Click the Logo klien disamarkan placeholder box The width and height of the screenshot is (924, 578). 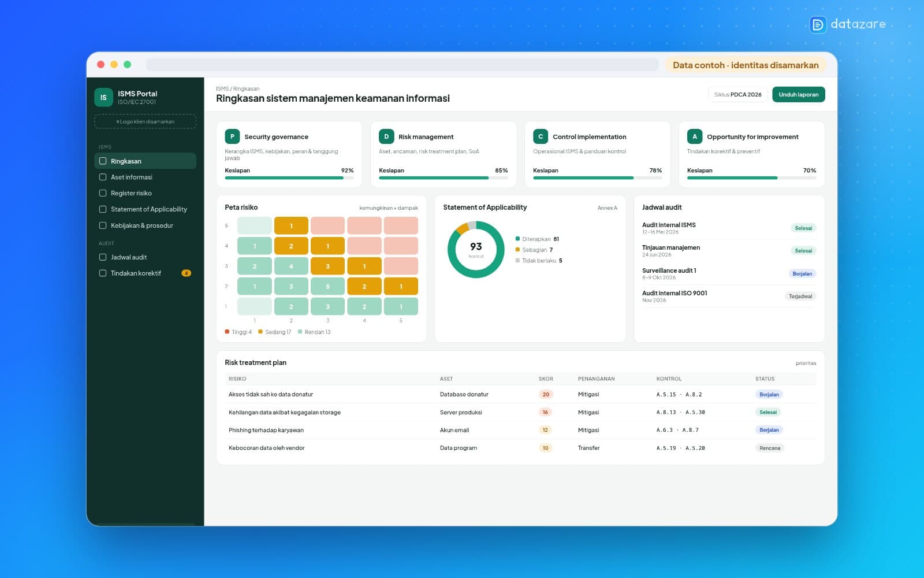pos(145,121)
